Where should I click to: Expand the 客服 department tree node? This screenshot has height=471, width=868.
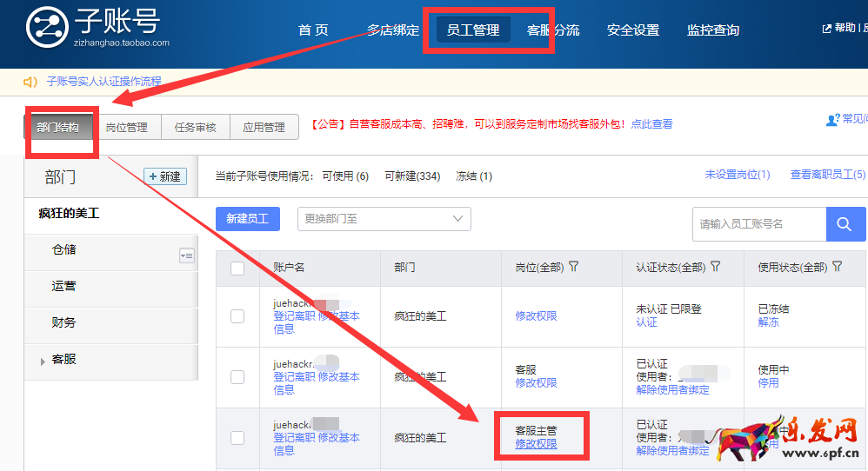43,362
